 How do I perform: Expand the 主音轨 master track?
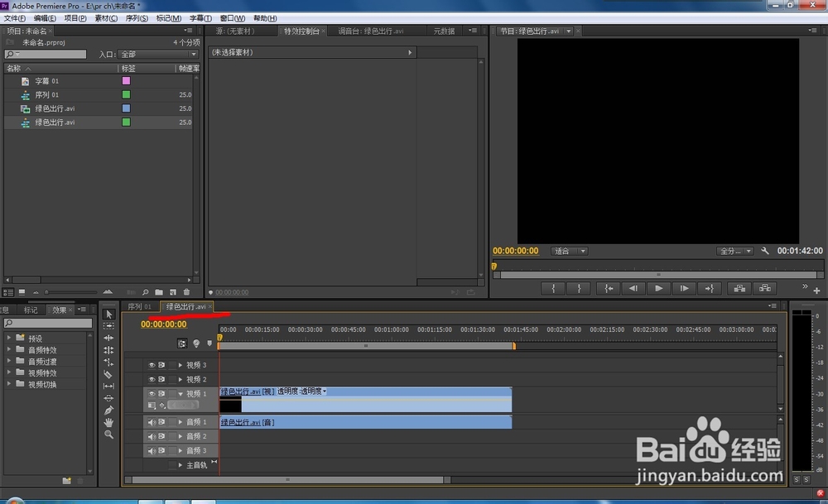click(181, 465)
